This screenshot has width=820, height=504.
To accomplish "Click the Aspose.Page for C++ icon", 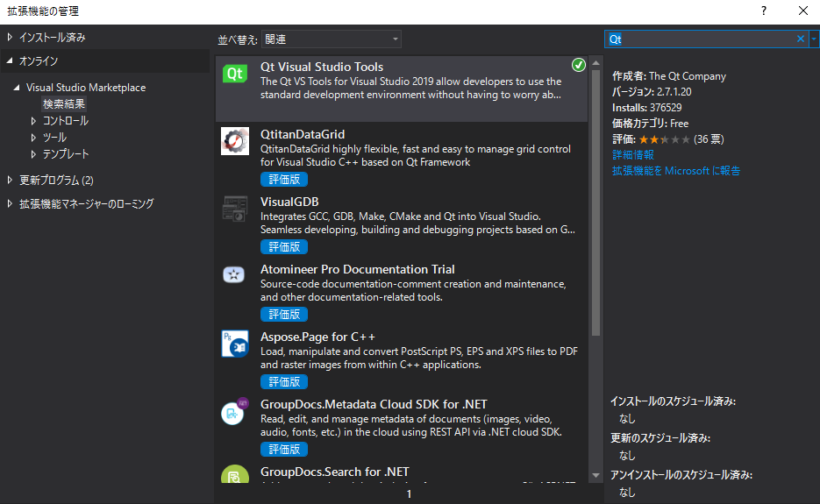I will [235, 344].
